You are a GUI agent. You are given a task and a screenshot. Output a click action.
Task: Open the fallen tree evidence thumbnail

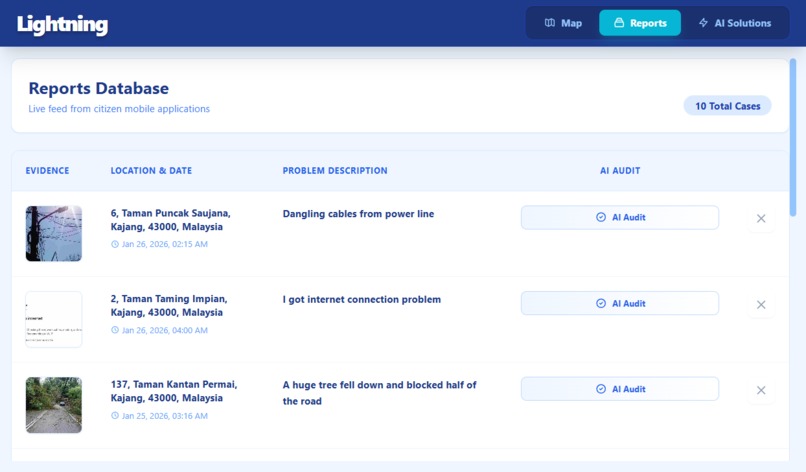click(54, 405)
